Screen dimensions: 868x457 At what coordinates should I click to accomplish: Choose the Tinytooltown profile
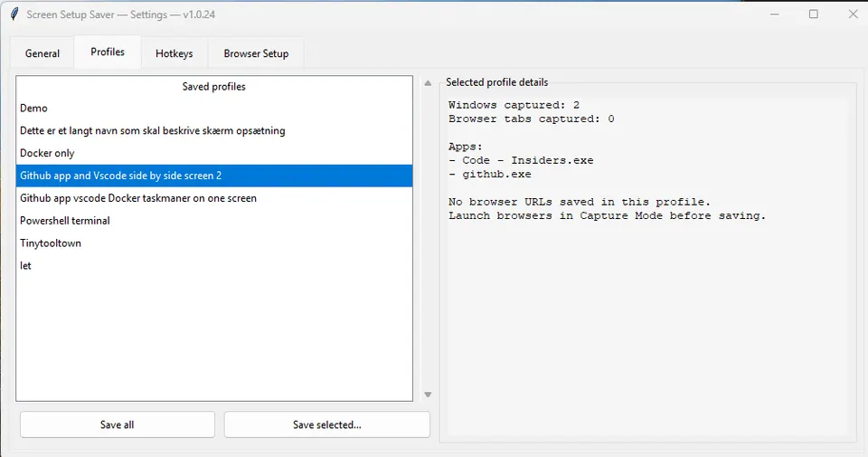click(214, 243)
